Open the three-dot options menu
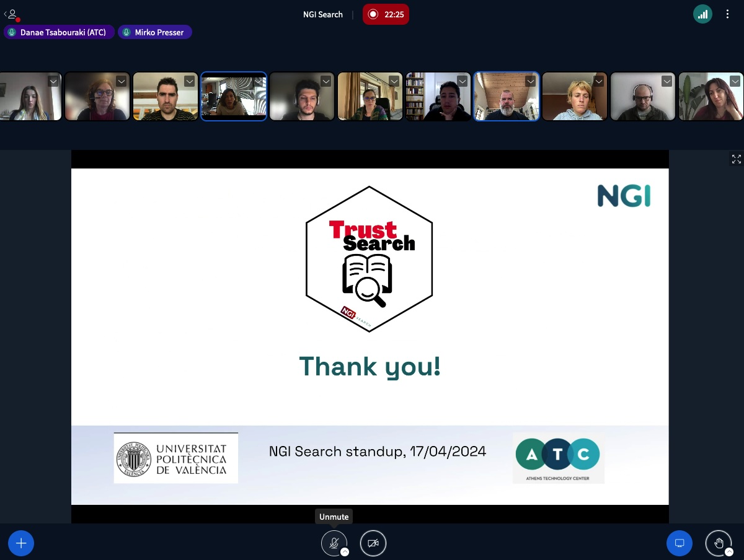 (x=728, y=14)
